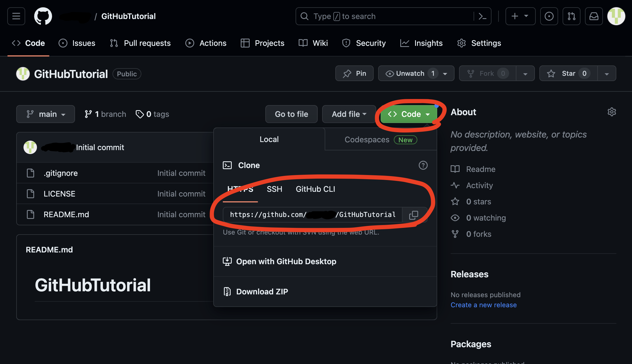The width and height of the screenshot is (632, 364).
Task: Open the command palette icon in search bar
Action: pos(482,16)
